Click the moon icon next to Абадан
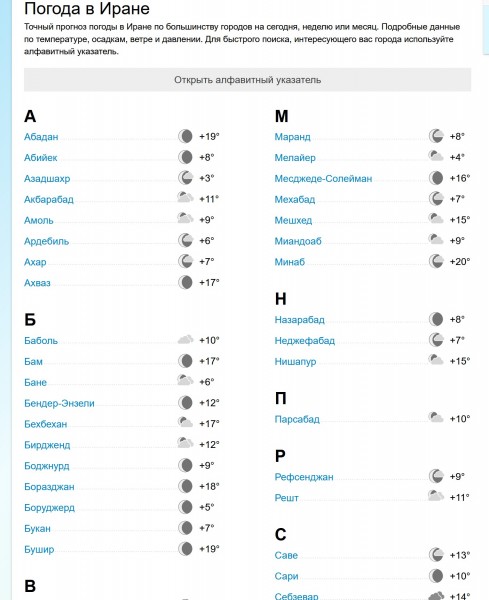Screen dimensions: 489x600 click(186, 136)
